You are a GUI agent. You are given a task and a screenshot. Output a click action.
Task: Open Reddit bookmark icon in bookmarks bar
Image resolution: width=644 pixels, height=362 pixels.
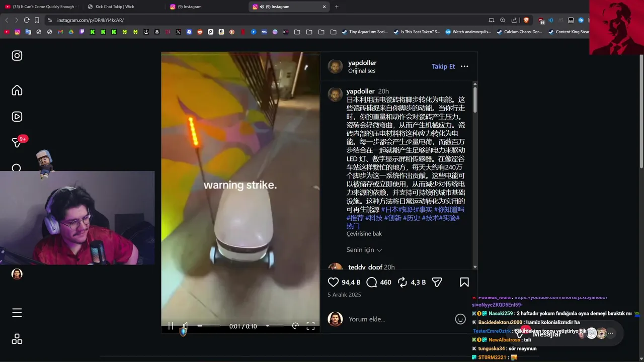click(x=200, y=32)
